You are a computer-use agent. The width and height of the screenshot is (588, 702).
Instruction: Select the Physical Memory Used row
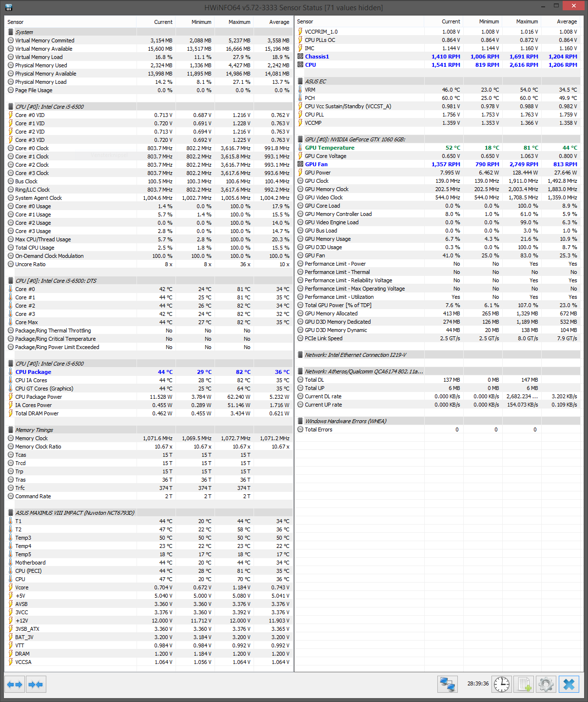pyautogui.click(x=148, y=65)
